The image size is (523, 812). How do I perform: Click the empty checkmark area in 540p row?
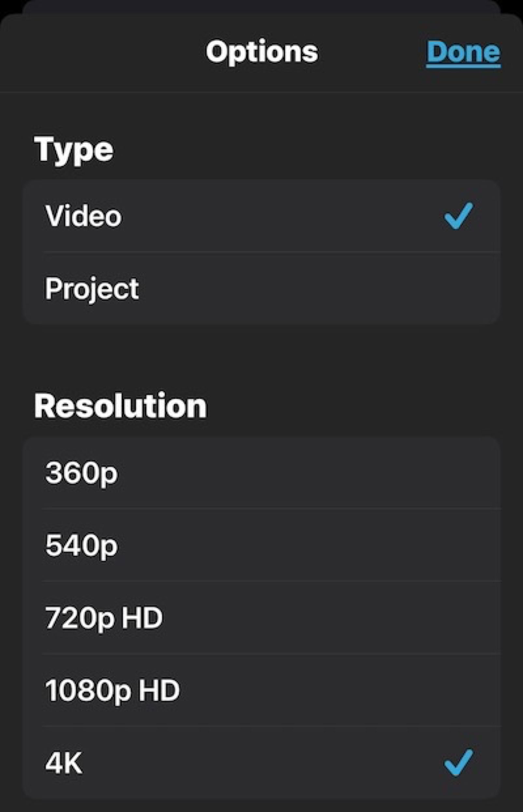[x=459, y=545]
